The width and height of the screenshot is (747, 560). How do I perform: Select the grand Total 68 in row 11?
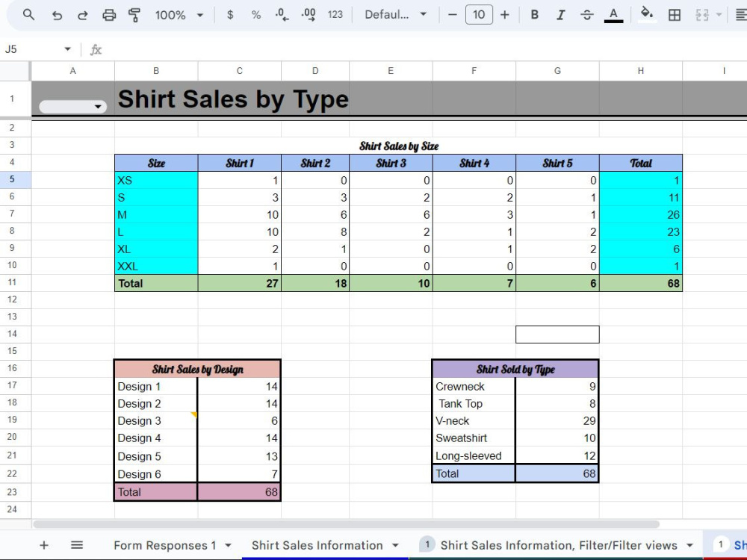tap(641, 283)
